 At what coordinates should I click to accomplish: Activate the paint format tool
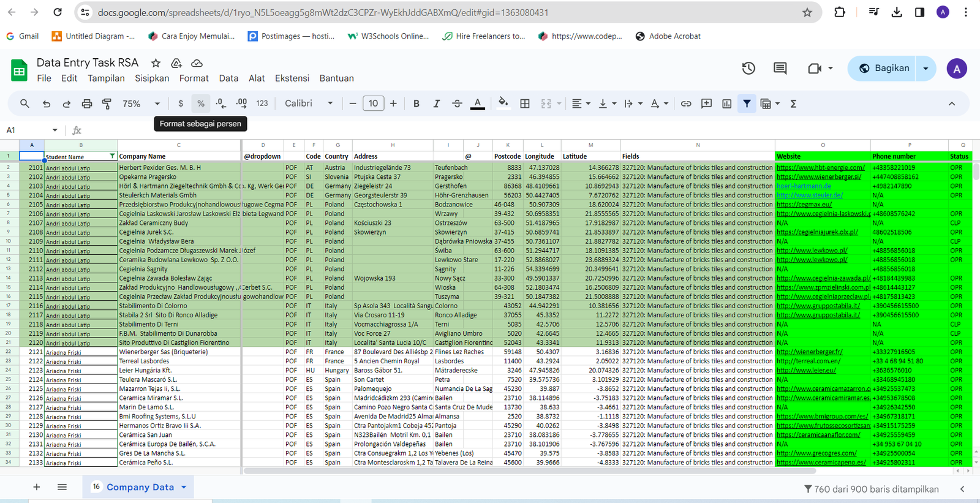[x=107, y=104]
